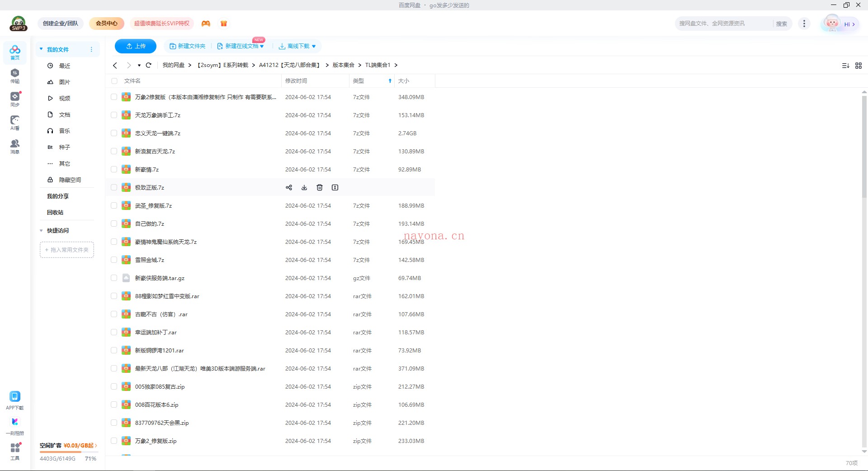Open the Messages sidebar icon
The image size is (868, 471).
point(15,146)
